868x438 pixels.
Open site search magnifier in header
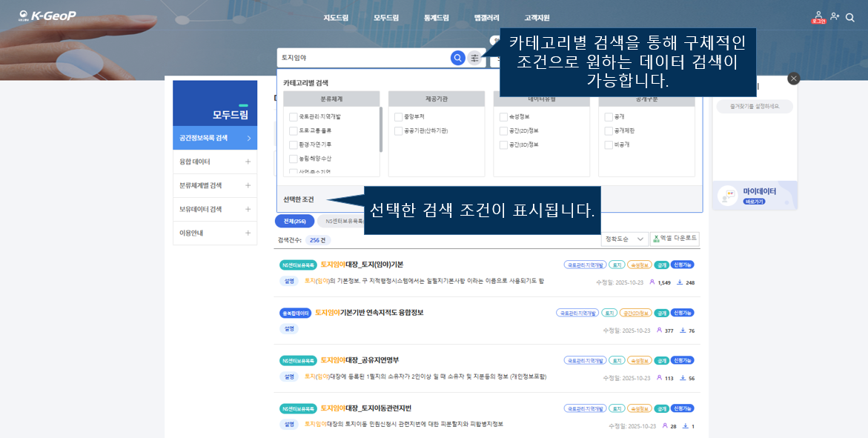(x=850, y=17)
